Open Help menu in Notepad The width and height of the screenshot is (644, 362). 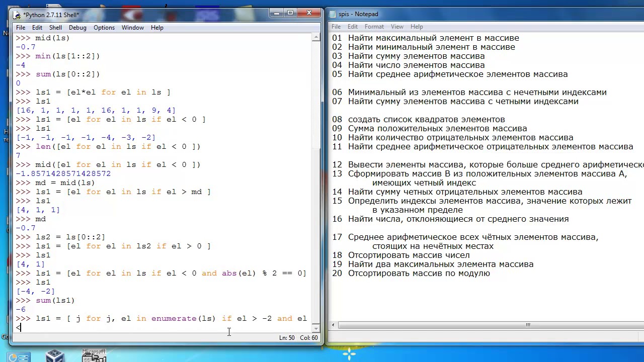click(x=417, y=27)
